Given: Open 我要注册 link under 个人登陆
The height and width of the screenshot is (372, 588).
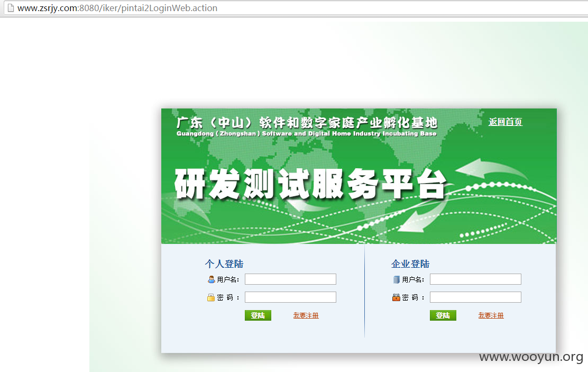Looking at the screenshot, I should (306, 315).
